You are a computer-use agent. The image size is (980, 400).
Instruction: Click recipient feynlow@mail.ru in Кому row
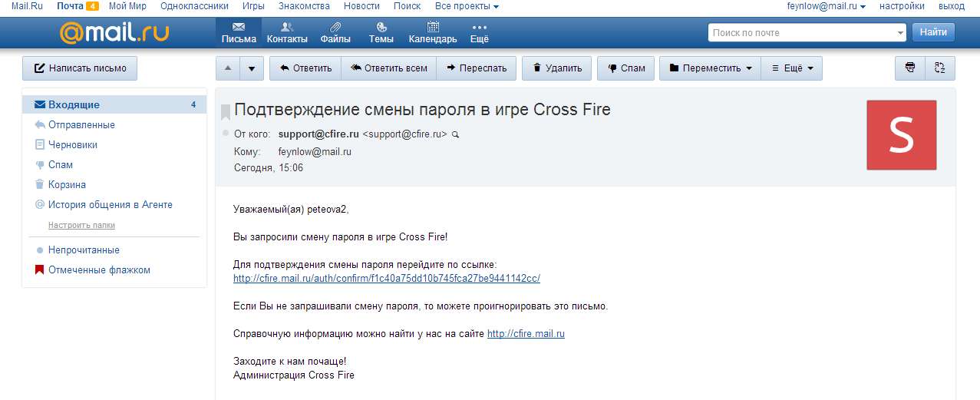[x=315, y=152]
